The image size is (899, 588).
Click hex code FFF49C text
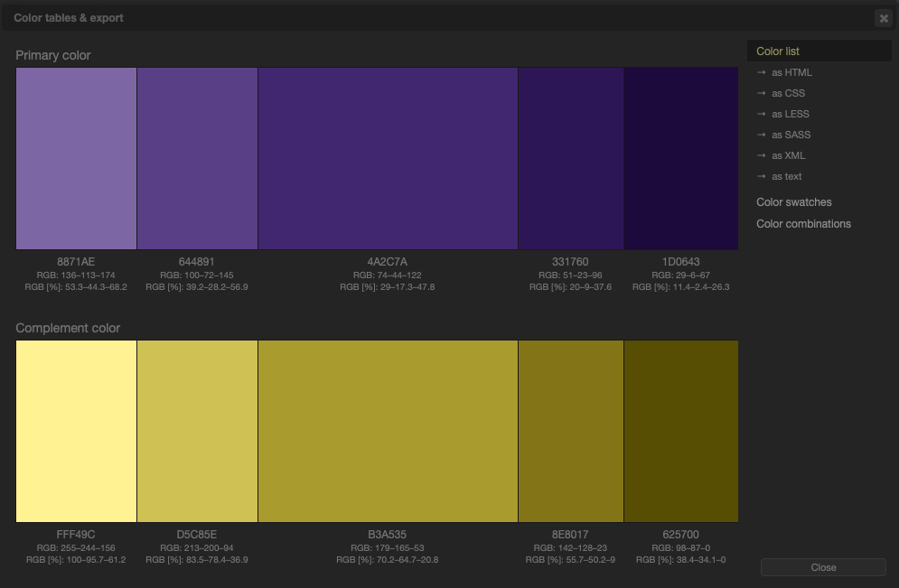[76, 535]
